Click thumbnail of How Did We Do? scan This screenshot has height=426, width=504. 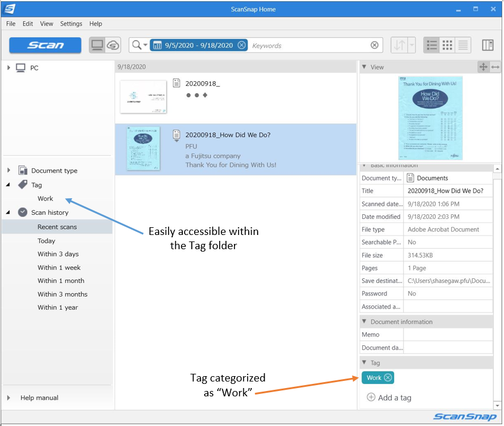(143, 148)
